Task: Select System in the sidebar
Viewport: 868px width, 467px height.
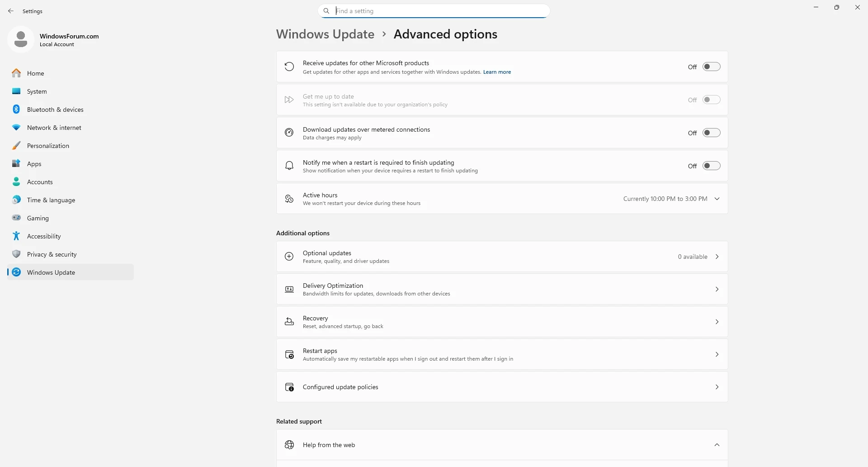Action: click(71, 91)
